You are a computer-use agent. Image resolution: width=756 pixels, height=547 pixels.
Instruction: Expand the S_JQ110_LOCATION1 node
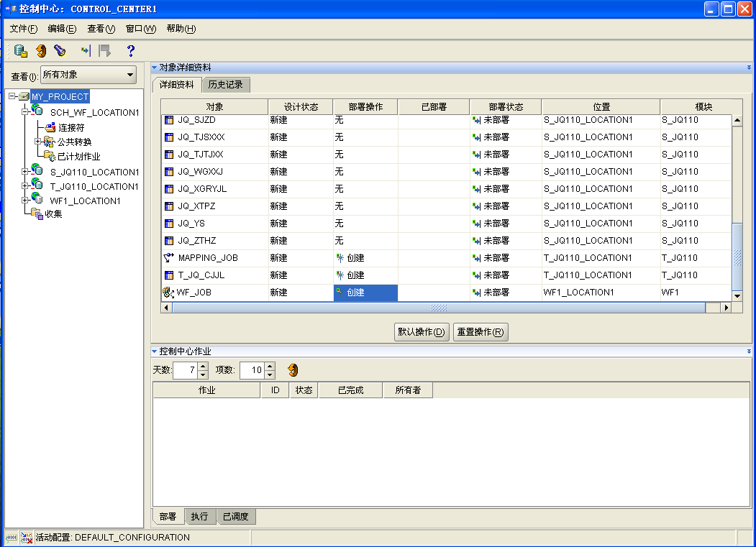[x=25, y=171]
